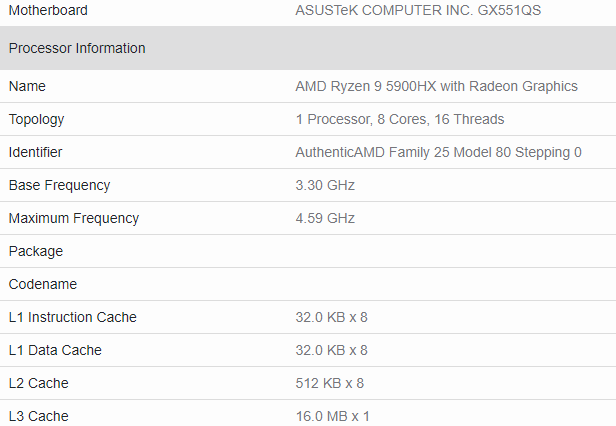Click the 512 KB x 8 value
Screen dimensions: 616x426
click(330, 383)
